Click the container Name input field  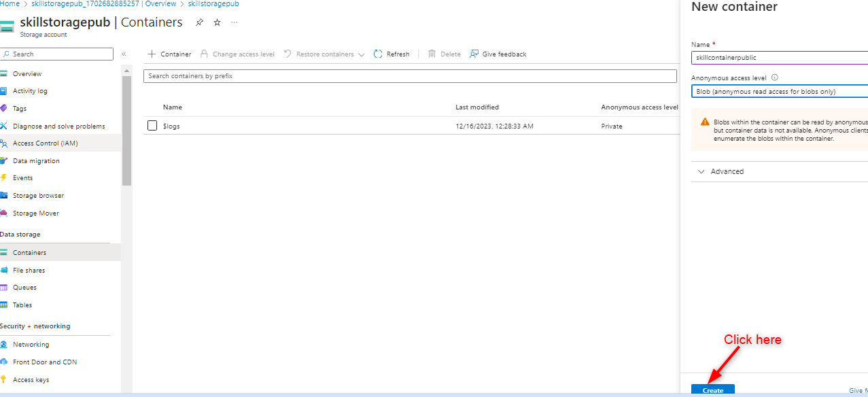tap(780, 58)
